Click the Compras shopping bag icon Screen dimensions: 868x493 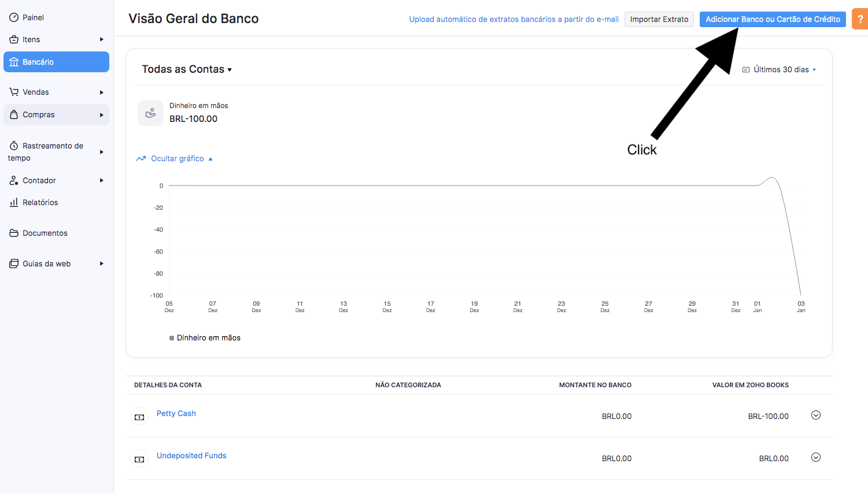tap(14, 114)
